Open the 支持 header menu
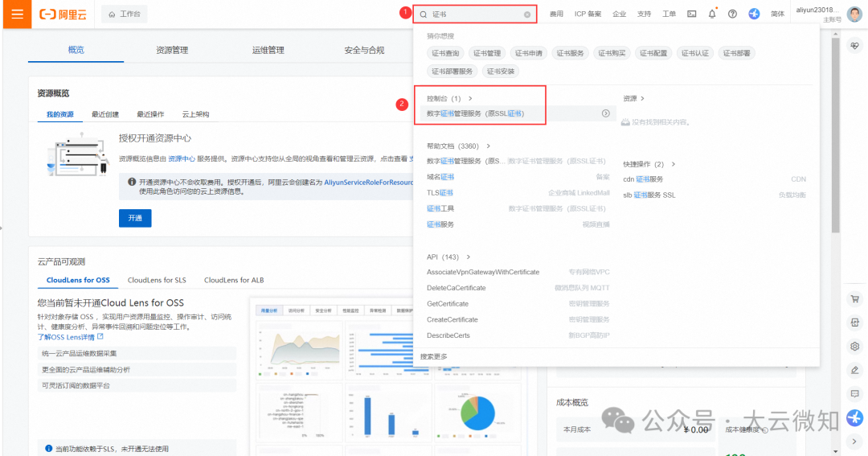868x456 pixels. pyautogui.click(x=644, y=14)
